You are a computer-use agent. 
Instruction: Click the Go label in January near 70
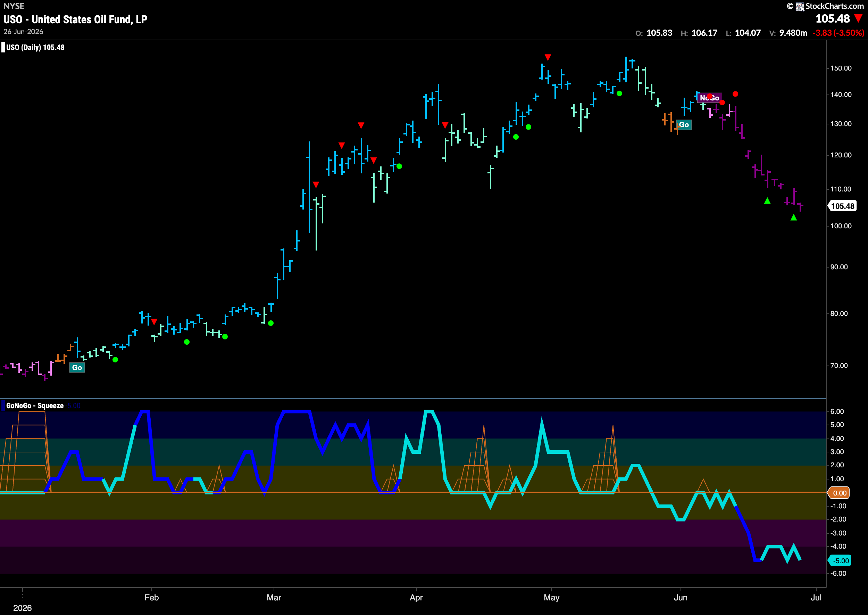77,367
